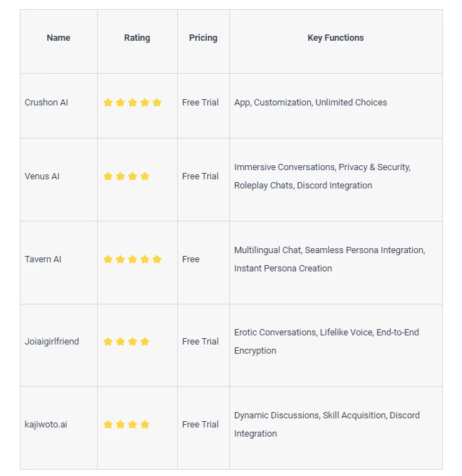Select the Crushon AI name cell

(46, 103)
